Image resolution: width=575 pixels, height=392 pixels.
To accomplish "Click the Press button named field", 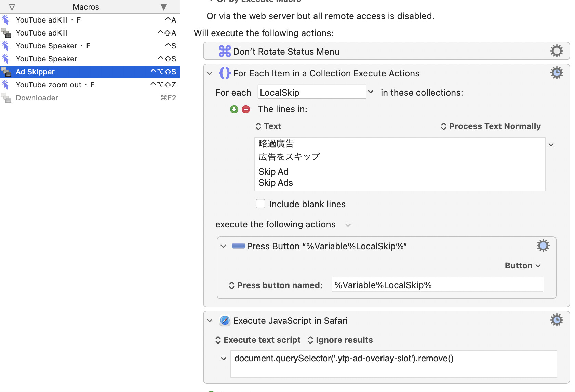I will point(437,284).
